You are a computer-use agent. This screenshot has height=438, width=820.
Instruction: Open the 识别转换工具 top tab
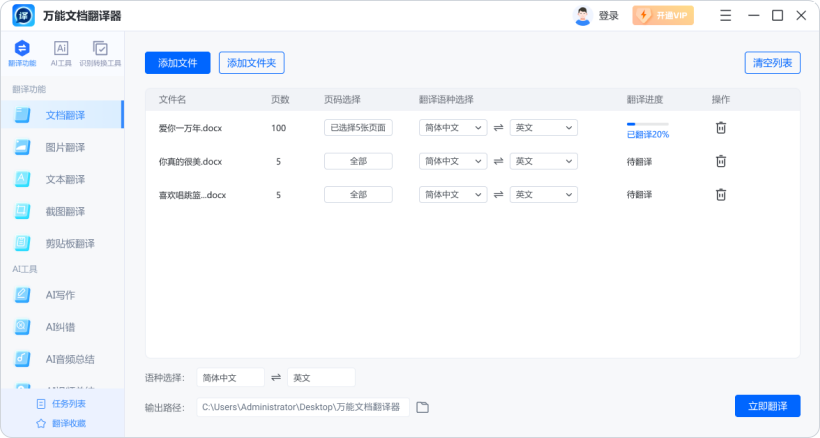100,53
